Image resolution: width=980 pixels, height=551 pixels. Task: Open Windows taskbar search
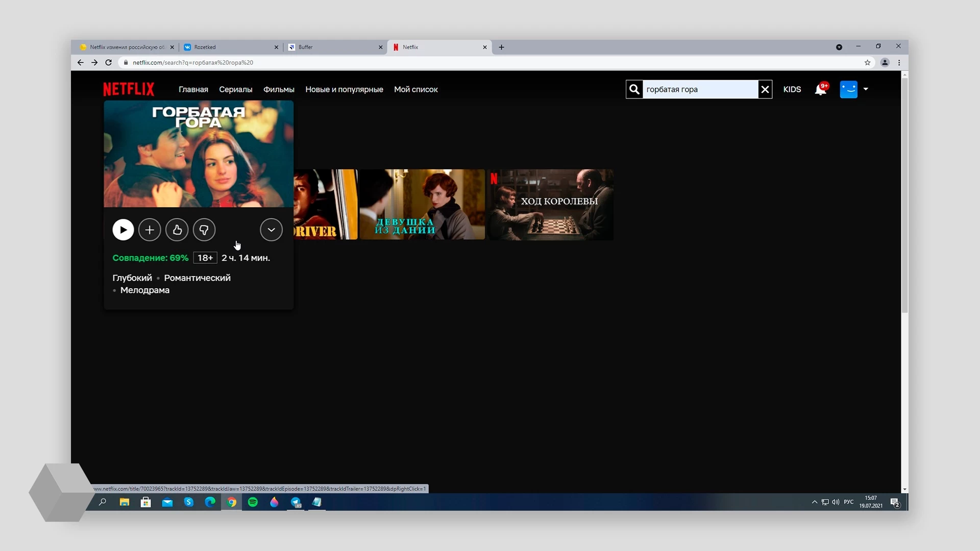coord(103,502)
